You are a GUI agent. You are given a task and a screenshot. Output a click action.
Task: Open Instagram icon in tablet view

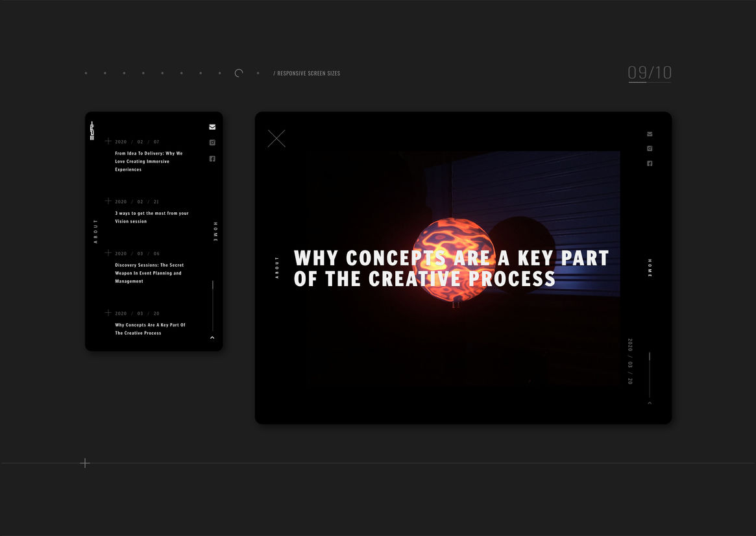(x=650, y=149)
